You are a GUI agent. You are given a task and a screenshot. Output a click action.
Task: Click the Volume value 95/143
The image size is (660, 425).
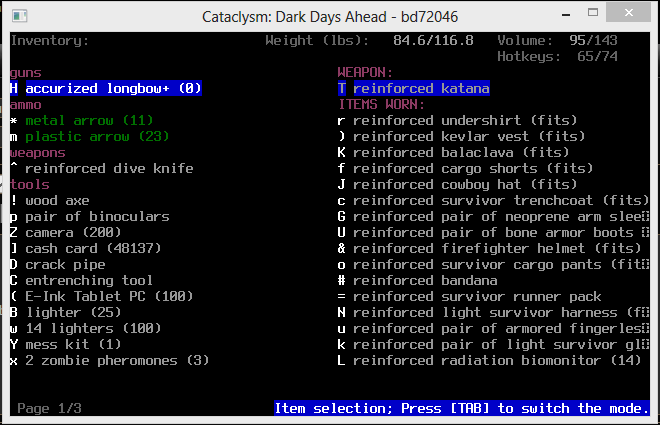(x=593, y=40)
